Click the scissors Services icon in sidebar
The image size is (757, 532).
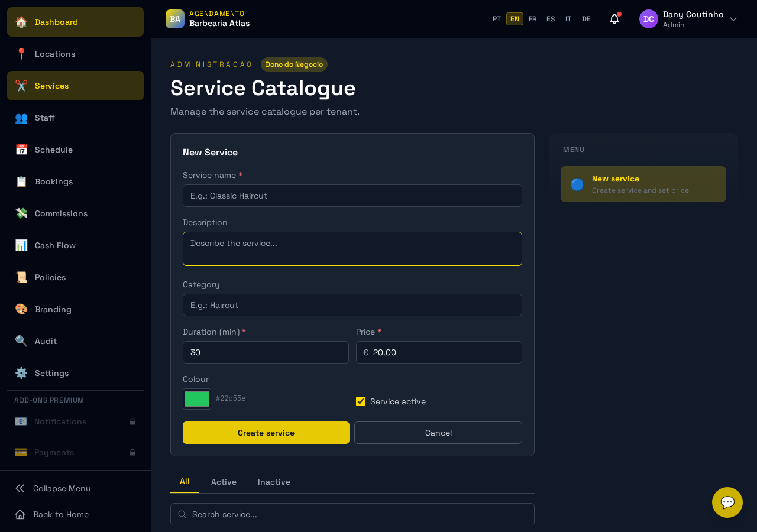tap(21, 86)
